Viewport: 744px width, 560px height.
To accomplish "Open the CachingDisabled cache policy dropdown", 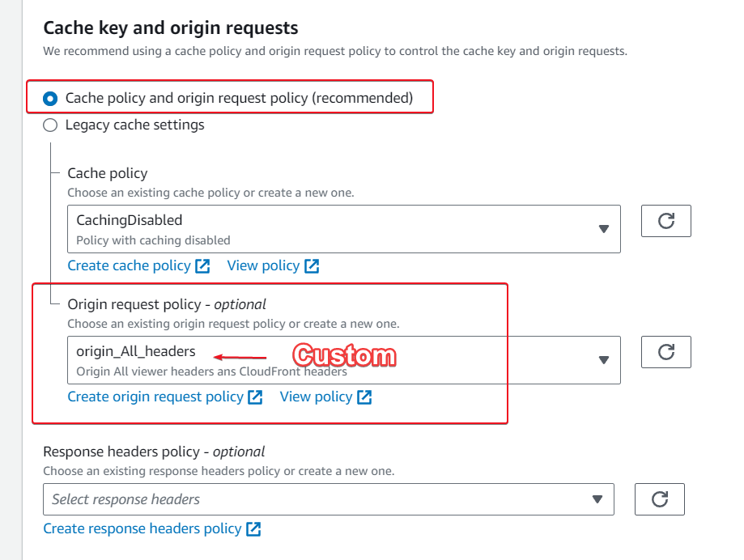I will 344,229.
